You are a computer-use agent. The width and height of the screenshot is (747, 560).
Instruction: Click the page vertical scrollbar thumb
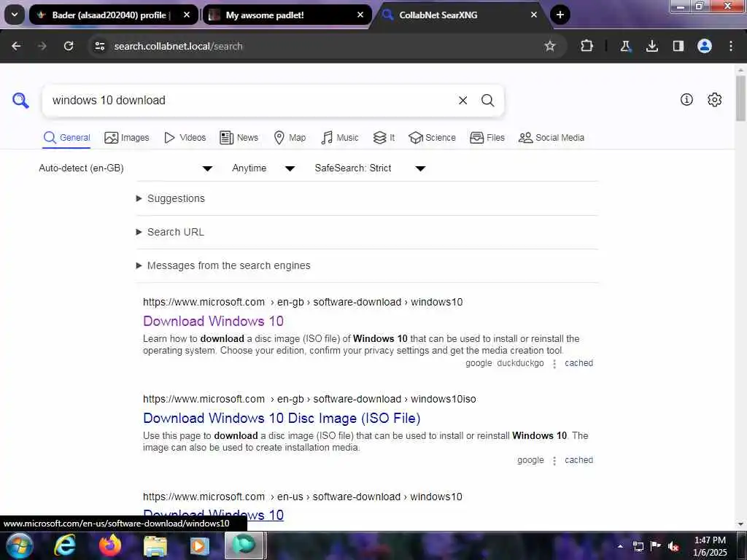click(x=740, y=98)
